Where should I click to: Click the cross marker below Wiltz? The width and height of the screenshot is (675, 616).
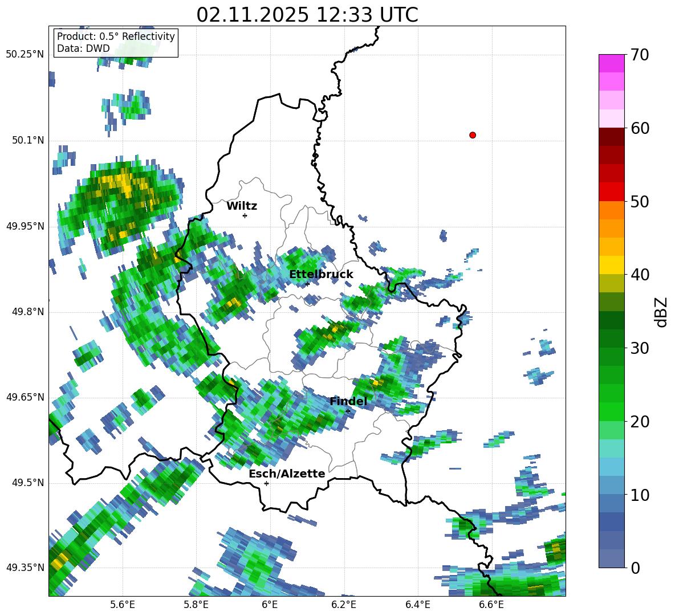[245, 215]
